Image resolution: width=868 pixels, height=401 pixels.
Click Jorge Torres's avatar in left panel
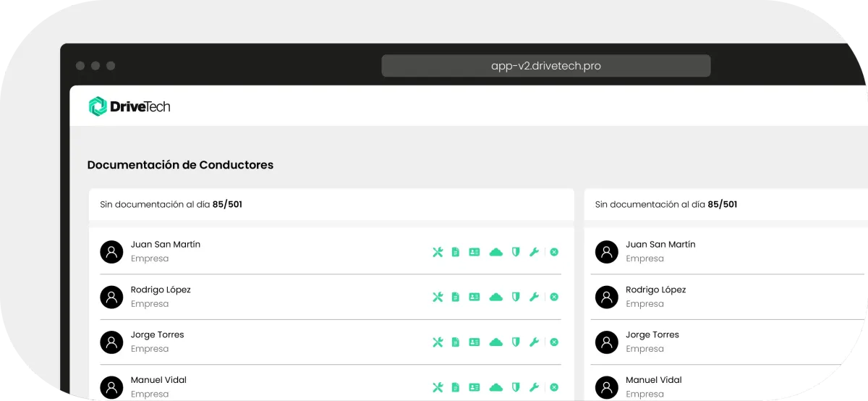point(111,342)
